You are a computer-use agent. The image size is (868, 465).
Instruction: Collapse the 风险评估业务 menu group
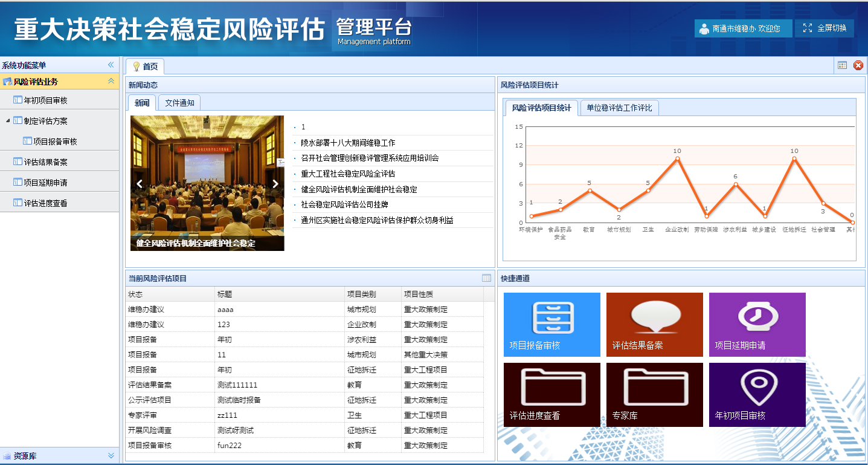pos(110,81)
